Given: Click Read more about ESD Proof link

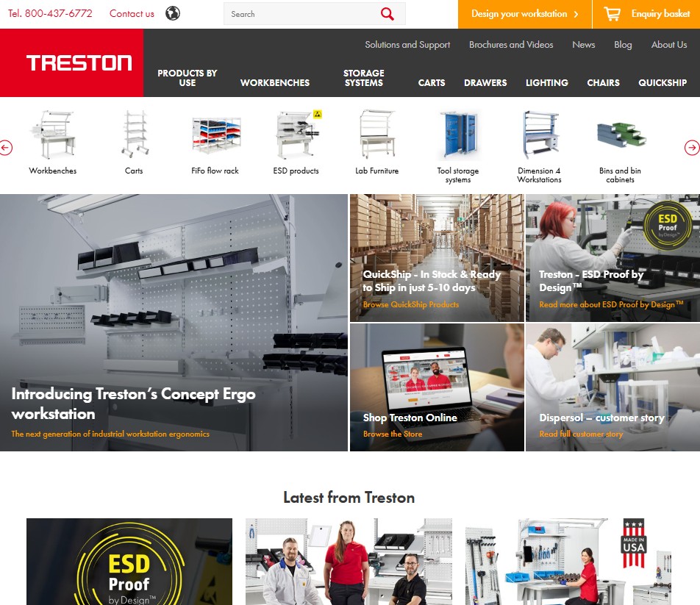Looking at the screenshot, I should (611, 304).
